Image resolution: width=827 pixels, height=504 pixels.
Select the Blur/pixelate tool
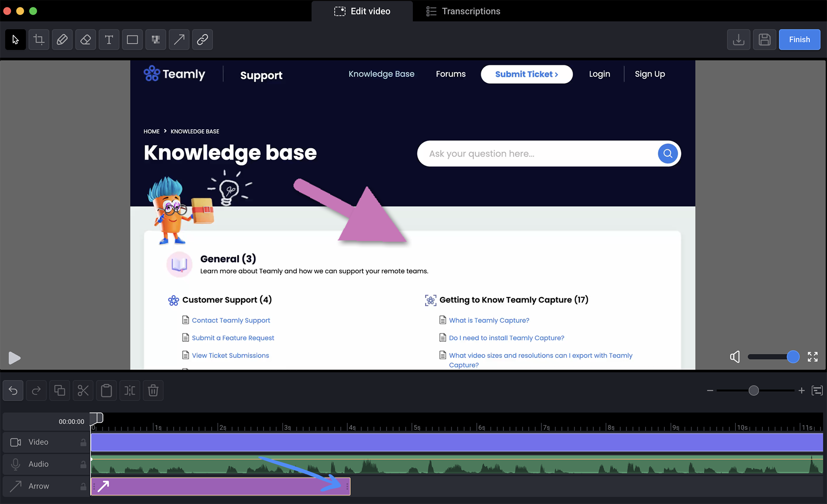(156, 39)
